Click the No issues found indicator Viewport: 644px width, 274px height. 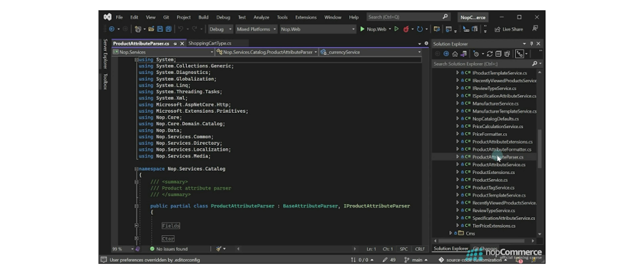pyautogui.click(x=169, y=249)
